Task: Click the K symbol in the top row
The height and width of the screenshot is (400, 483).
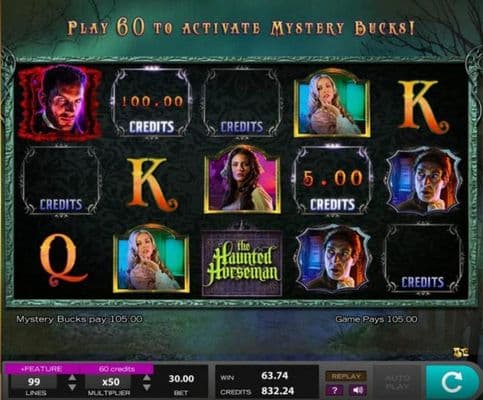Action: click(423, 105)
